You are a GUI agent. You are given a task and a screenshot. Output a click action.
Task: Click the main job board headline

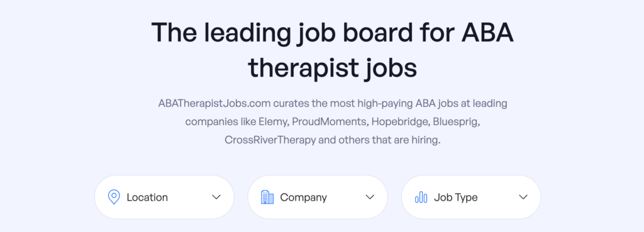click(332, 50)
